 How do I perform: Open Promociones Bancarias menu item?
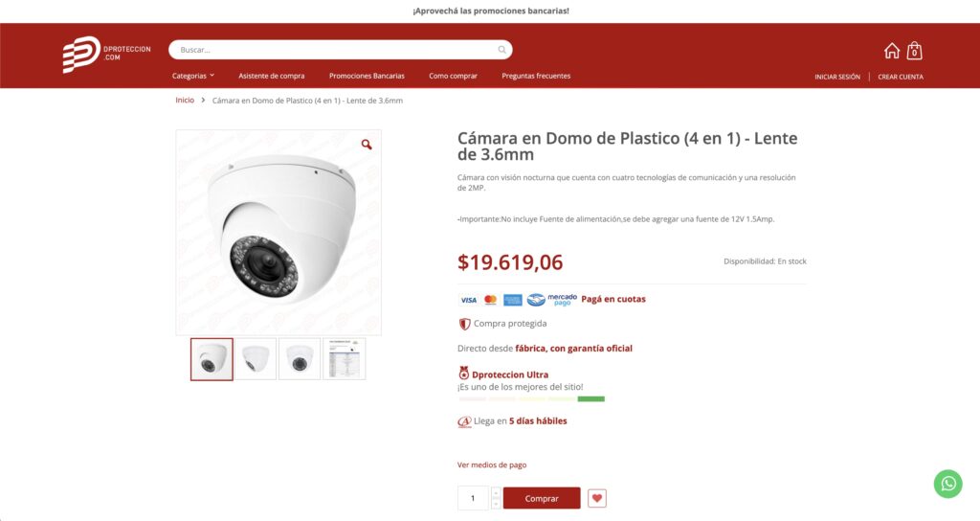click(367, 76)
